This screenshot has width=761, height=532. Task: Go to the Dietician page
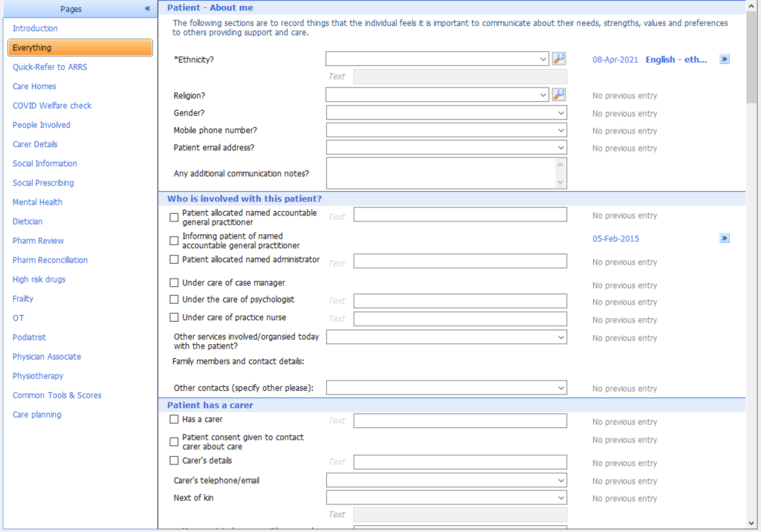click(x=27, y=221)
